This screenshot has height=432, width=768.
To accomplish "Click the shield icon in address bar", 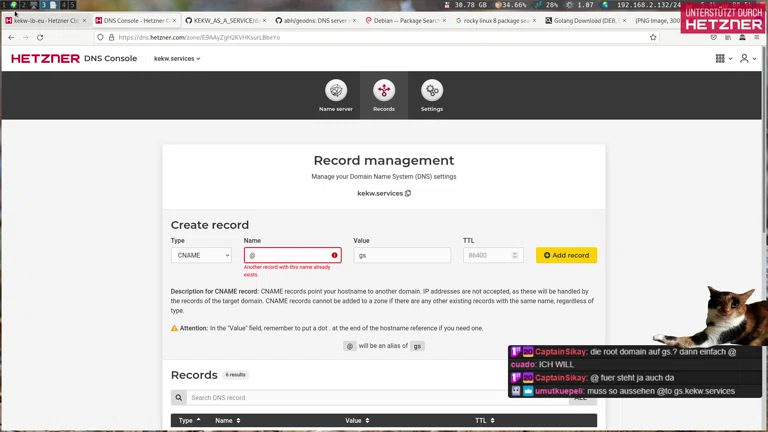I will (x=100, y=37).
